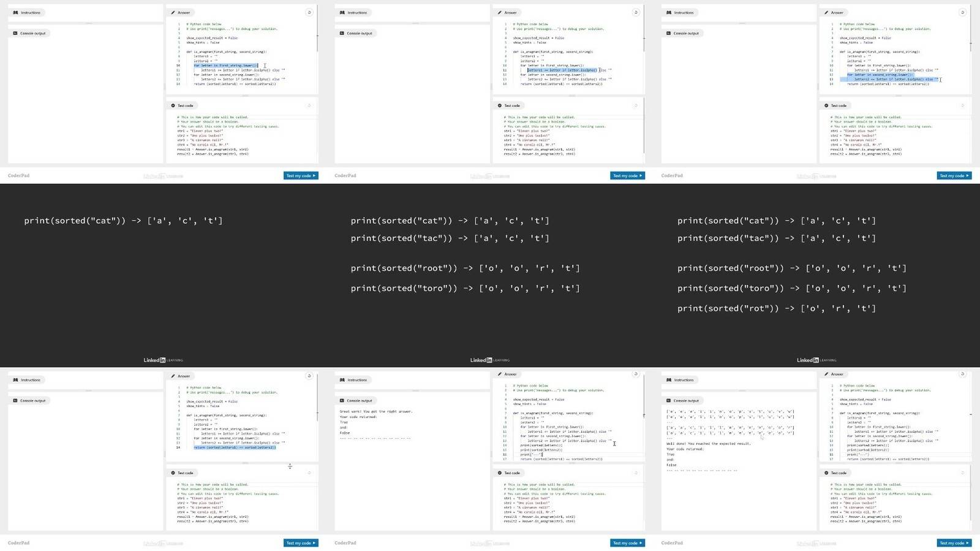Reset Answer code in frame with lines 12-13 highlighted
The height and width of the screenshot is (551, 980).
[x=962, y=12]
